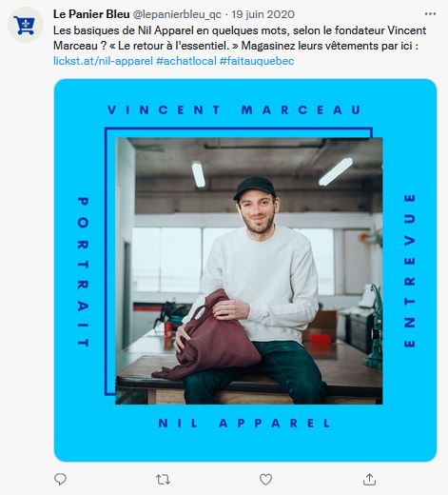
Task: Click the VINCENT MARCEAU heading in the image
Action: (234, 110)
